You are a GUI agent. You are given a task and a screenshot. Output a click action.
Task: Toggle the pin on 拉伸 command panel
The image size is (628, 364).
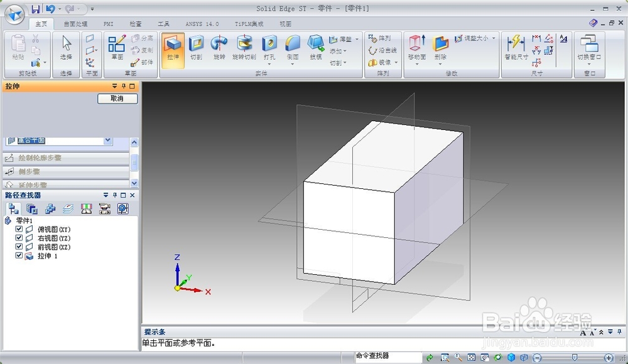pyautogui.click(x=124, y=86)
